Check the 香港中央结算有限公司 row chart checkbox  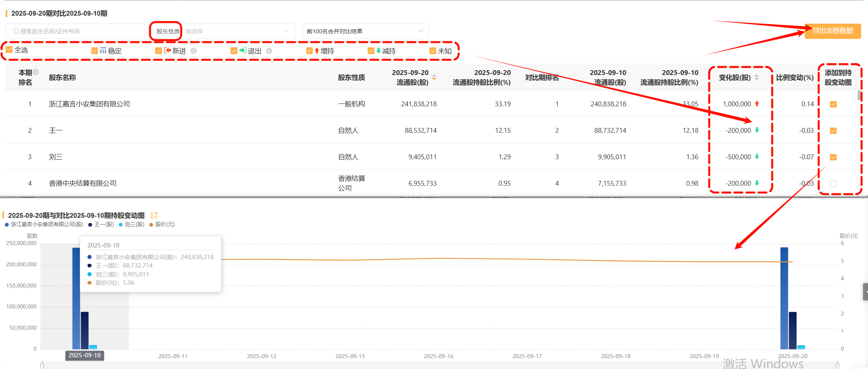[x=834, y=184]
